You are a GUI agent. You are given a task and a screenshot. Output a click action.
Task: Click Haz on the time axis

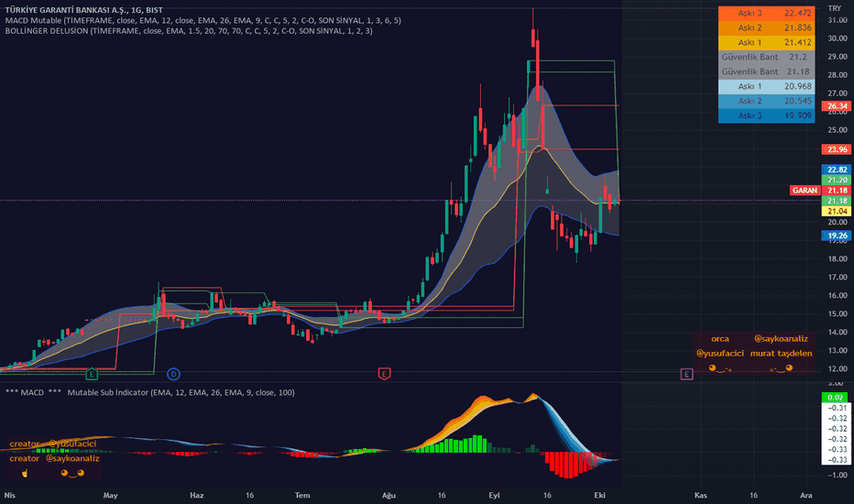pyautogui.click(x=197, y=495)
